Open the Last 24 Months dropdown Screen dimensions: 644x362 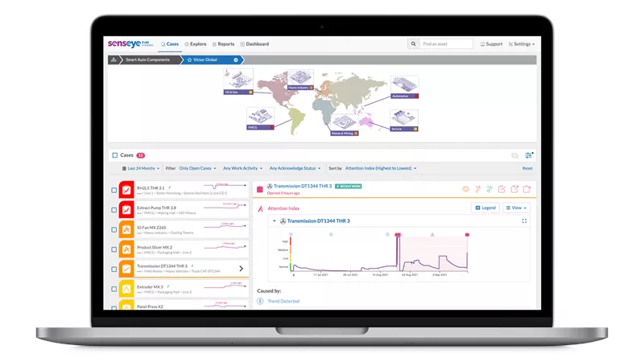point(140,168)
